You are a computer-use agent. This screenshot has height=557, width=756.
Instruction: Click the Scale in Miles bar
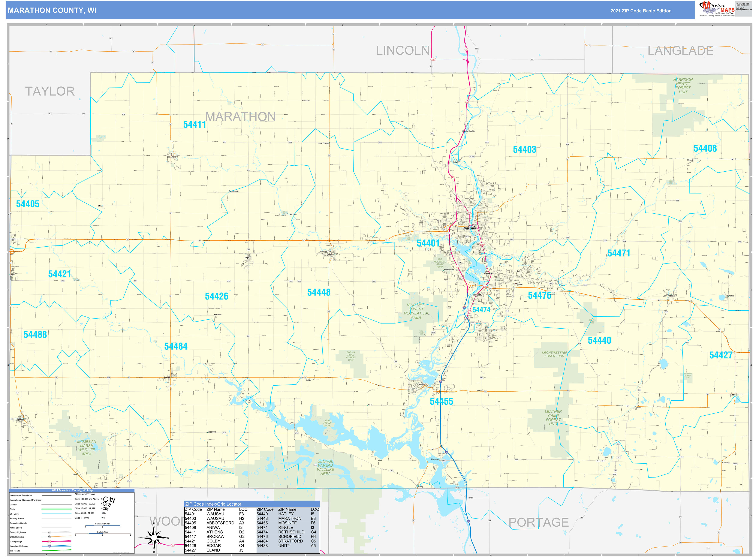(103, 534)
